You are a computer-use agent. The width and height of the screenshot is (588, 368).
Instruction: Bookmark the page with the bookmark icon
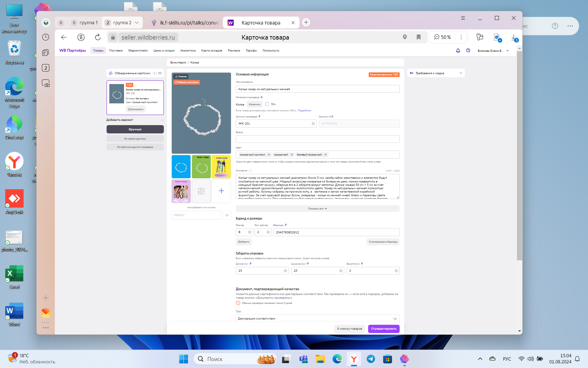point(419,37)
